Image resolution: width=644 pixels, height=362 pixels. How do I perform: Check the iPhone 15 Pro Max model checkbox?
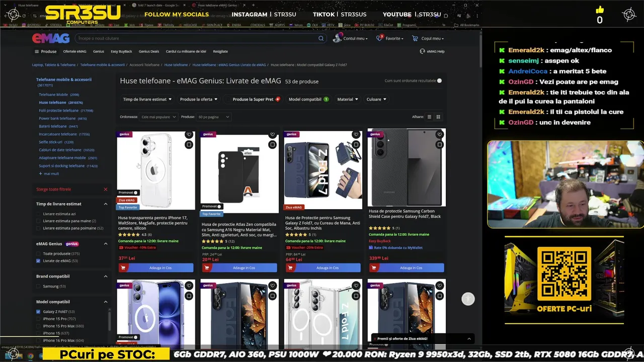pyautogui.click(x=38, y=326)
